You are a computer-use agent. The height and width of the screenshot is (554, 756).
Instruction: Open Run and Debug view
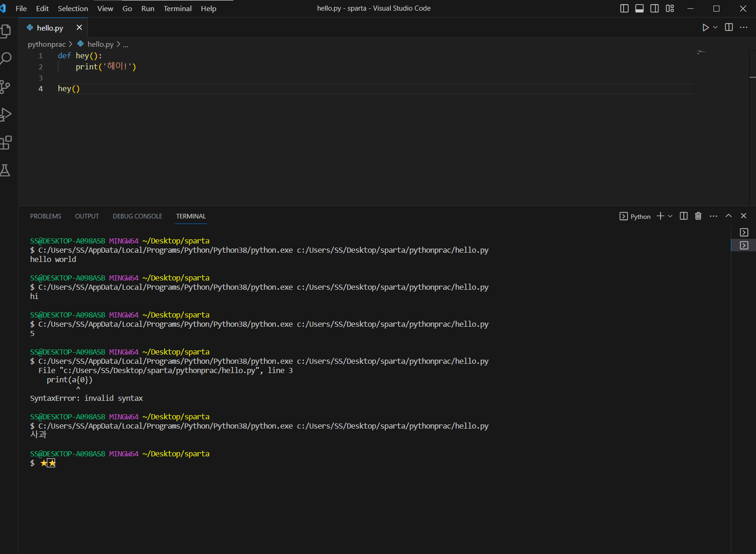[6, 114]
